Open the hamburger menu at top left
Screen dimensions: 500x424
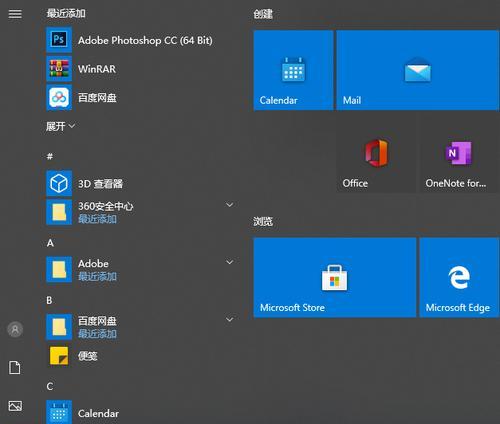point(15,14)
